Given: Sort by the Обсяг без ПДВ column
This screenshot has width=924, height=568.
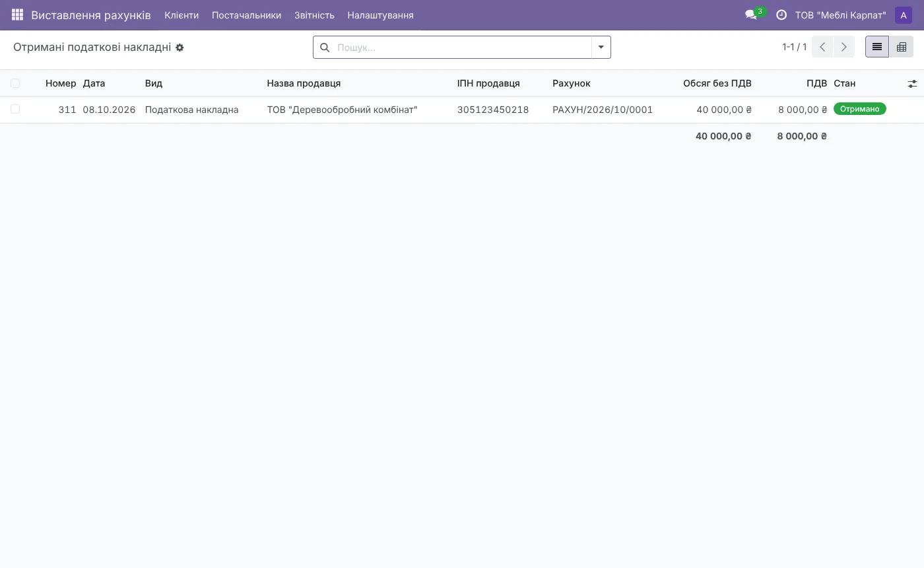Looking at the screenshot, I should (717, 83).
